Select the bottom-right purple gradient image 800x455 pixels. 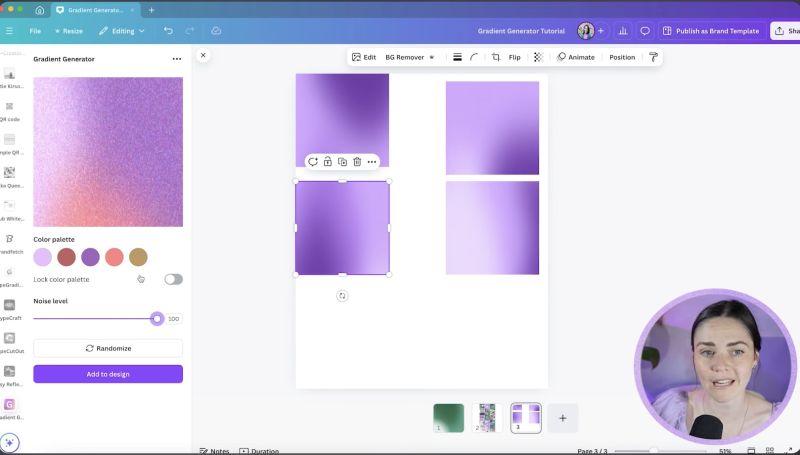(x=492, y=228)
